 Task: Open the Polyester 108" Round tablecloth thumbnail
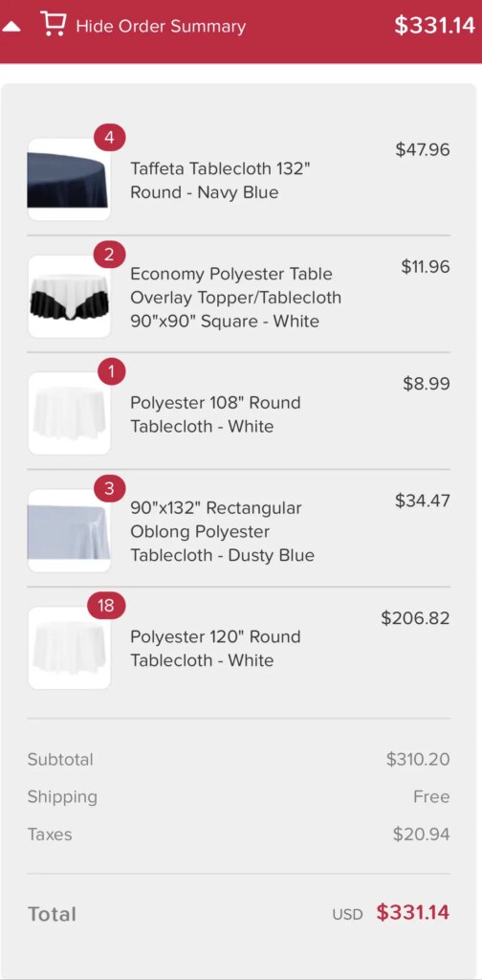point(69,413)
